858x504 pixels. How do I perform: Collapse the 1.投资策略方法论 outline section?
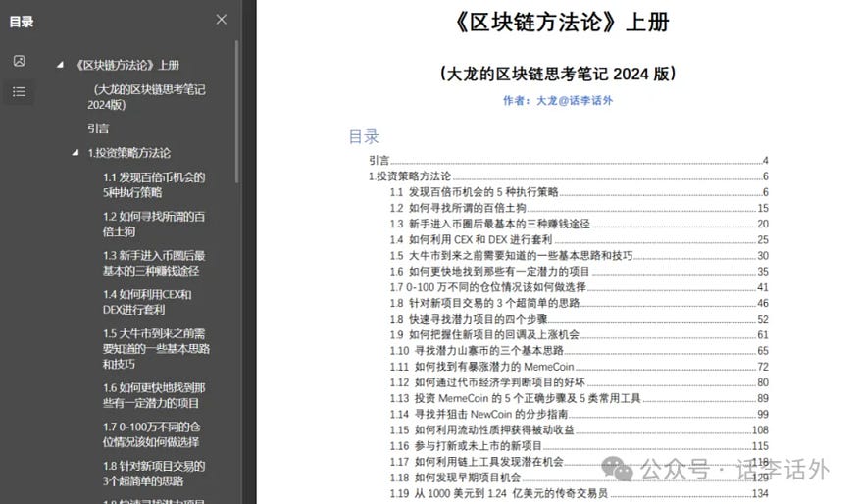tap(76, 153)
